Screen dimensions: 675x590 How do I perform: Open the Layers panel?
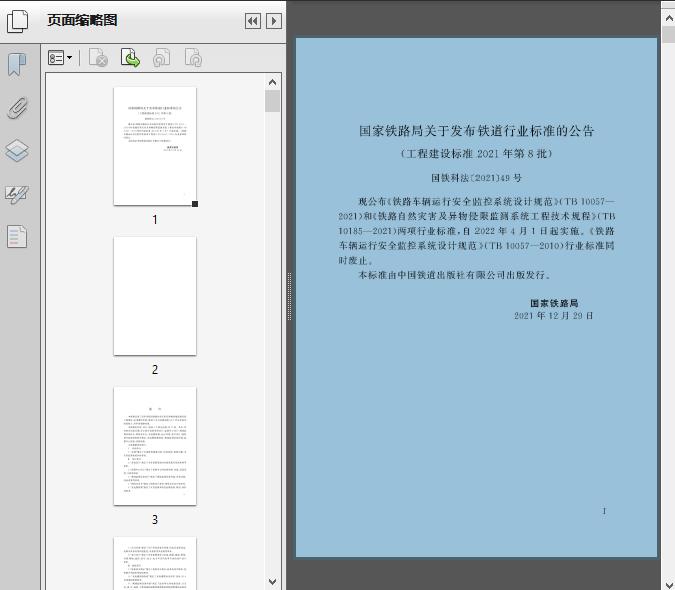(x=17, y=151)
